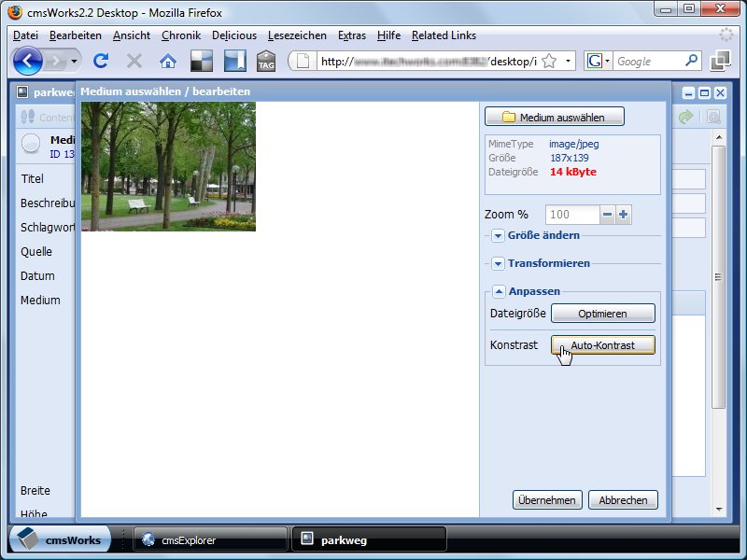This screenshot has width=747, height=560.
Task: Open the Hilfe menu
Action: click(388, 35)
